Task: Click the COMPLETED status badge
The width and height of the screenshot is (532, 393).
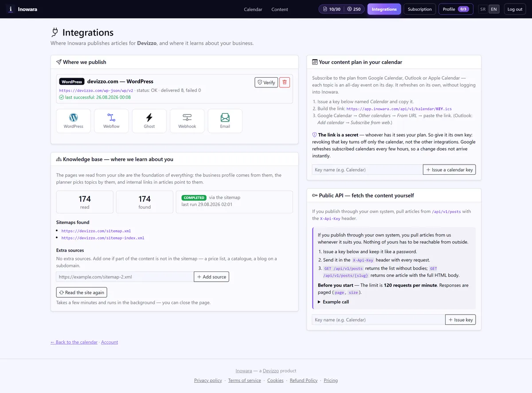Action: pos(194,198)
